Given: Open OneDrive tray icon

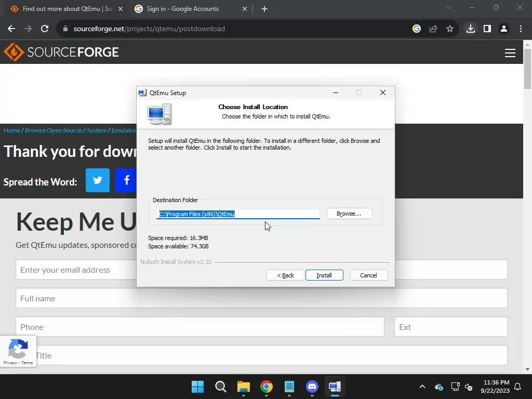Looking at the screenshot, I should (x=438, y=387).
